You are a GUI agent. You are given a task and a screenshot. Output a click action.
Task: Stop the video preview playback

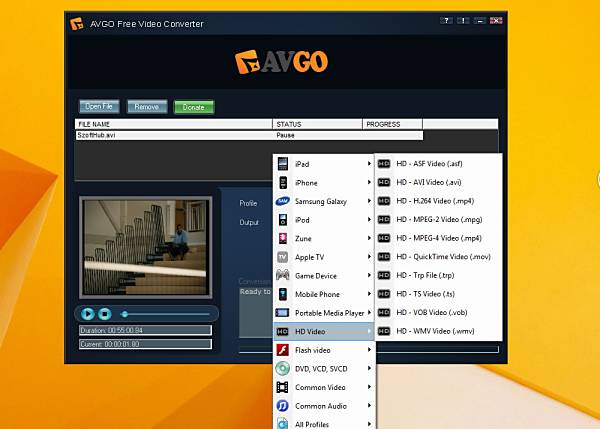[104, 314]
